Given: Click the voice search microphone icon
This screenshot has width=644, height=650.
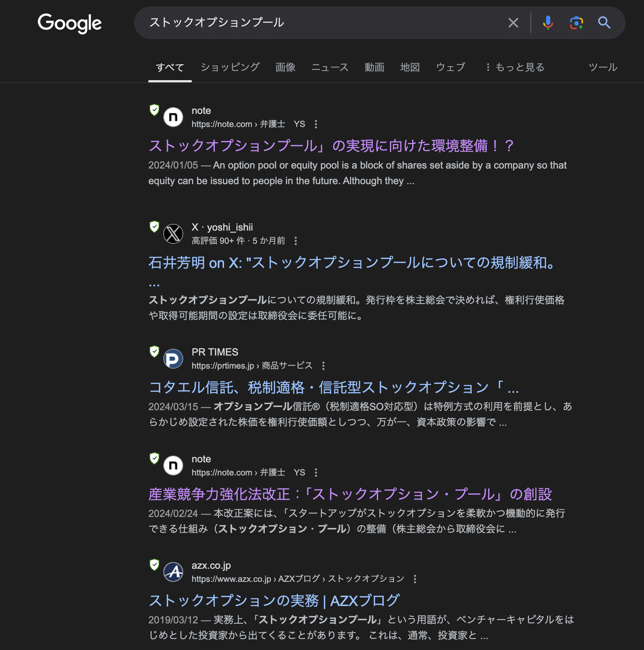Looking at the screenshot, I should pos(548,23).
